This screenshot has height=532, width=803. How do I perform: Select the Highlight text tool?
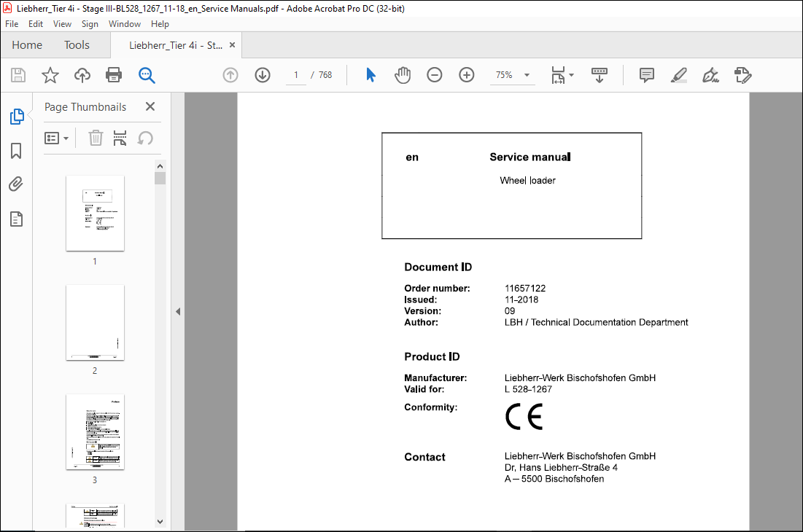[678, 75]
